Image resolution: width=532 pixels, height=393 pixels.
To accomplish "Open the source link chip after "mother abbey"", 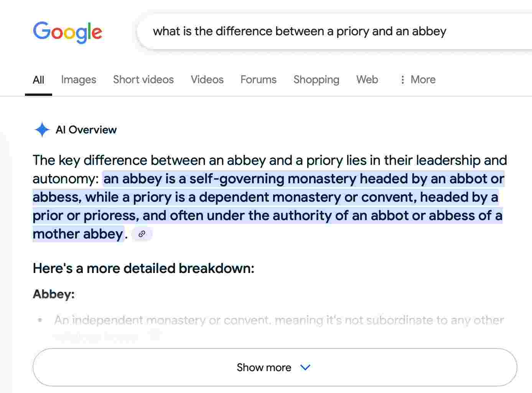I will click(x=142, y=234).
